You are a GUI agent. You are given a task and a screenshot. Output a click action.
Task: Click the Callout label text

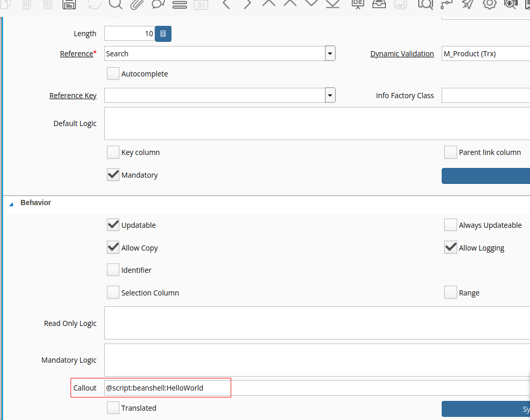85,388
